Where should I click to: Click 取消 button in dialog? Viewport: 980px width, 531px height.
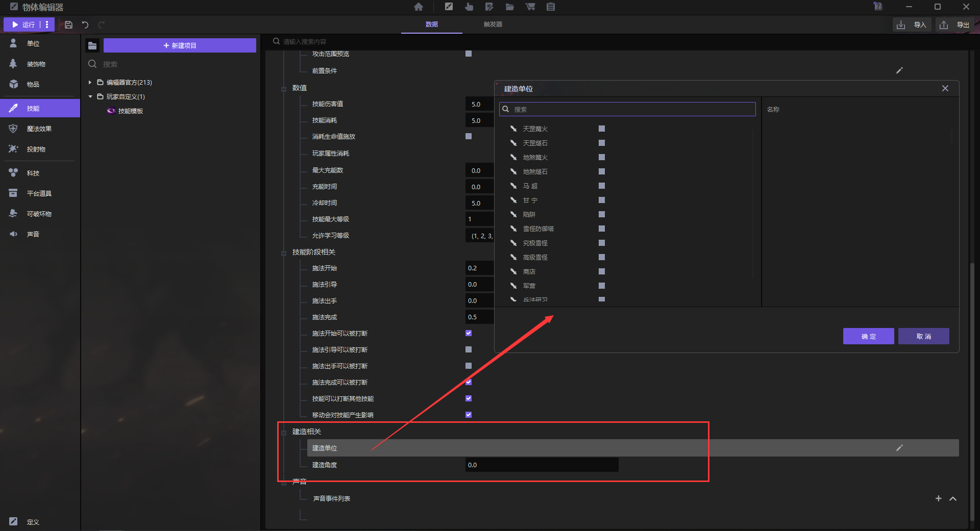click(x=923, y=336)
